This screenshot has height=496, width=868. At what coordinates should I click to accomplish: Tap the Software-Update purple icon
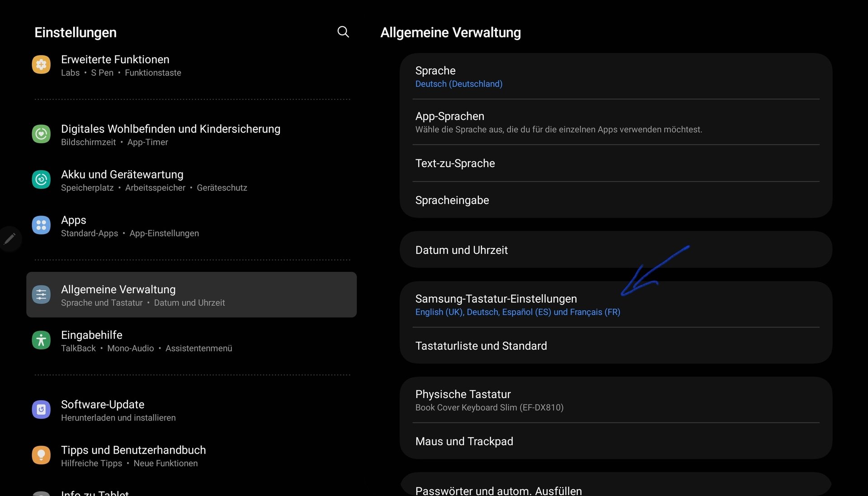41,410
